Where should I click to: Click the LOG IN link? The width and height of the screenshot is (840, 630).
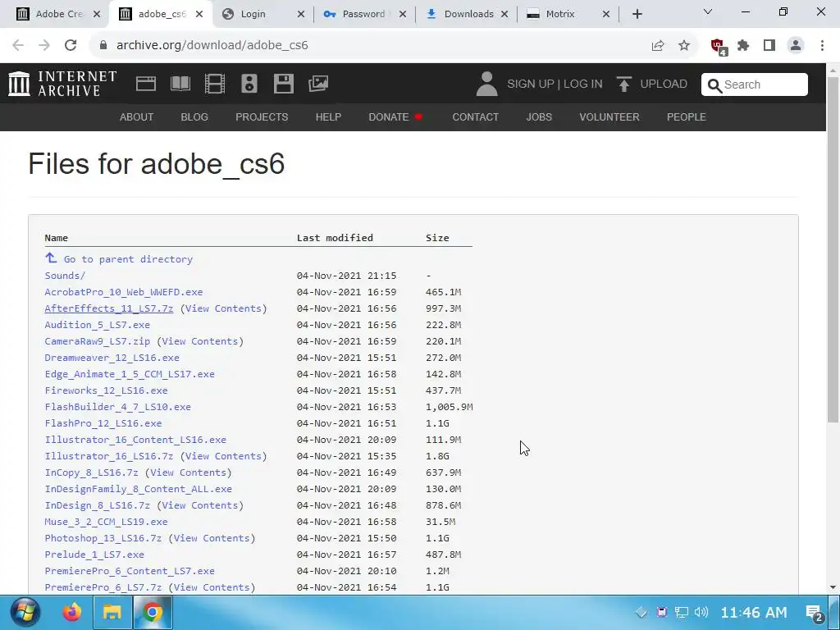[583, 84]
